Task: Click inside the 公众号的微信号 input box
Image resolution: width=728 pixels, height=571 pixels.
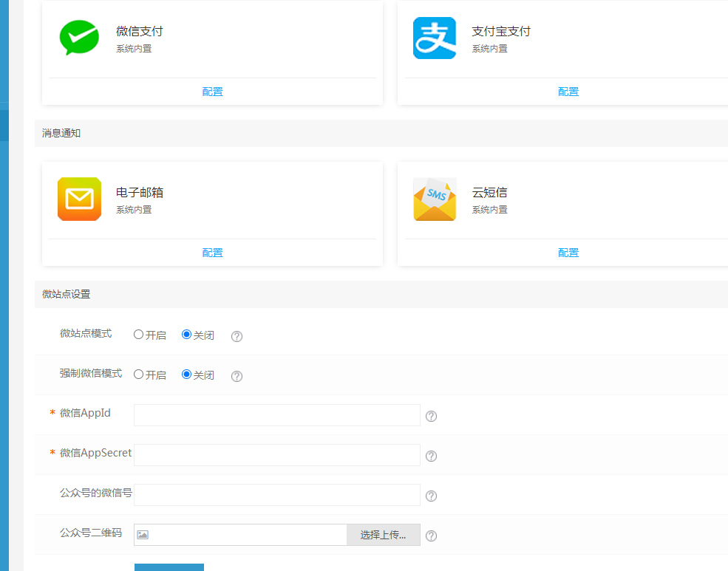Action: (x=276, y=495)
